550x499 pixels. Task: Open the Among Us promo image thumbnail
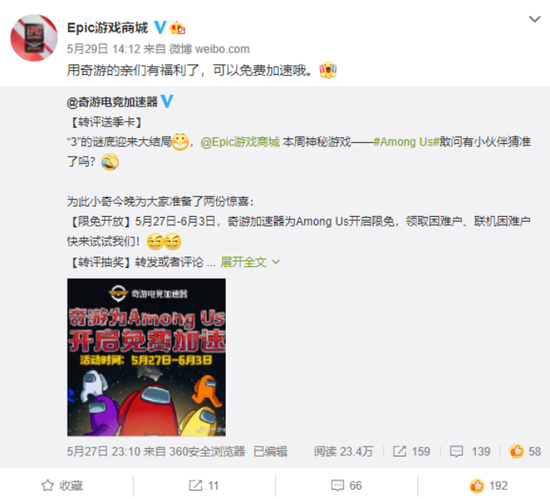click(146, 357)
